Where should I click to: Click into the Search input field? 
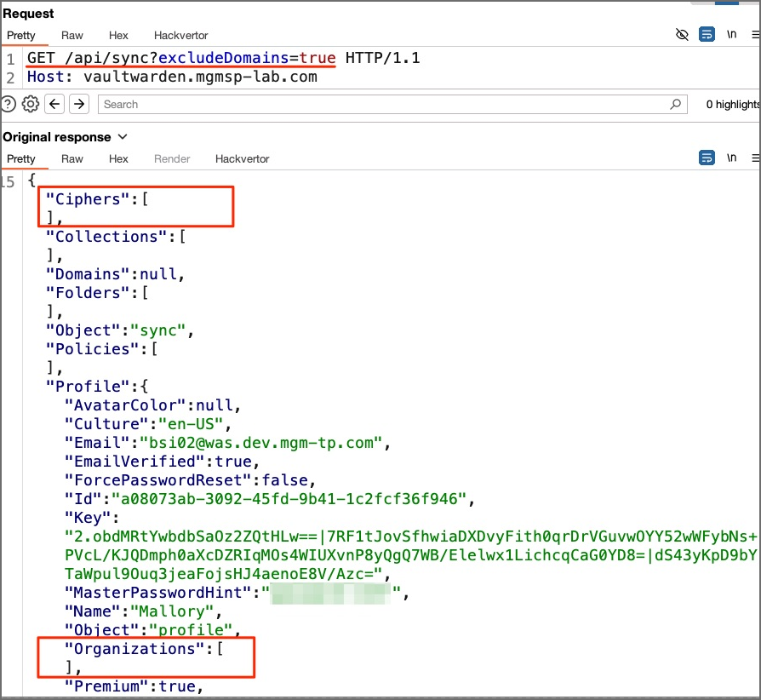383,104
